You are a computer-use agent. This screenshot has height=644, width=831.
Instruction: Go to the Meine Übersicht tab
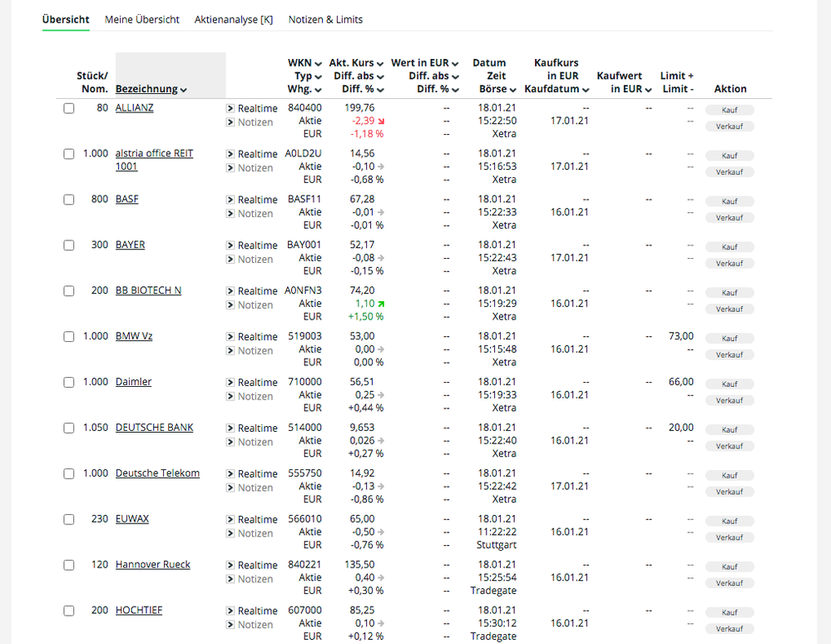141,19
